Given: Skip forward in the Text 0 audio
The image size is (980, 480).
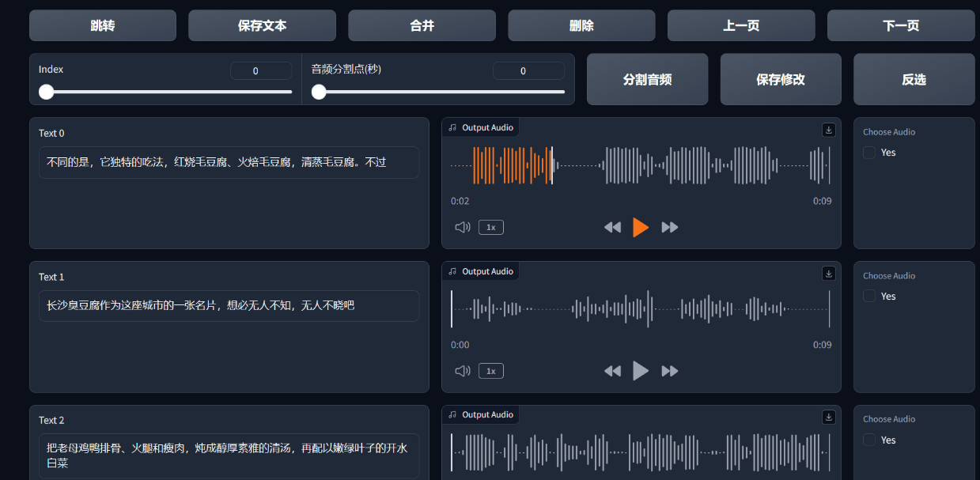Looking at the screenshot, I should click(669, 227).
